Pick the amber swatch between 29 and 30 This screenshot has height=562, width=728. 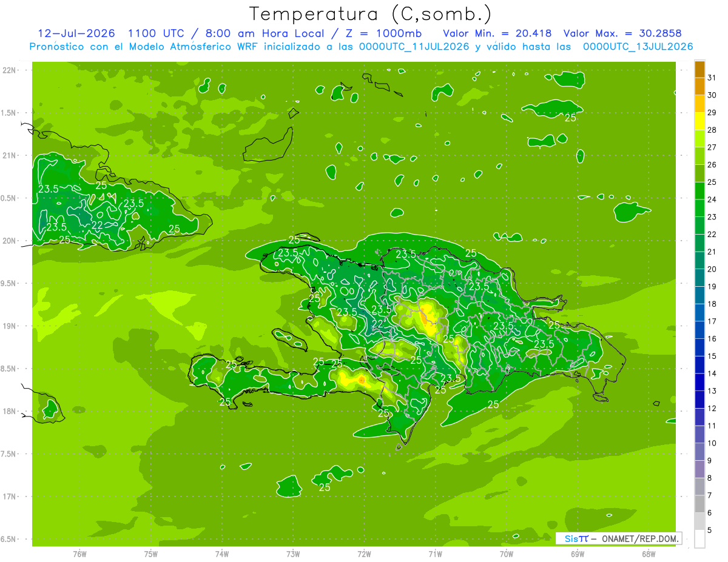pyautogui.click(x=699, y=104)
